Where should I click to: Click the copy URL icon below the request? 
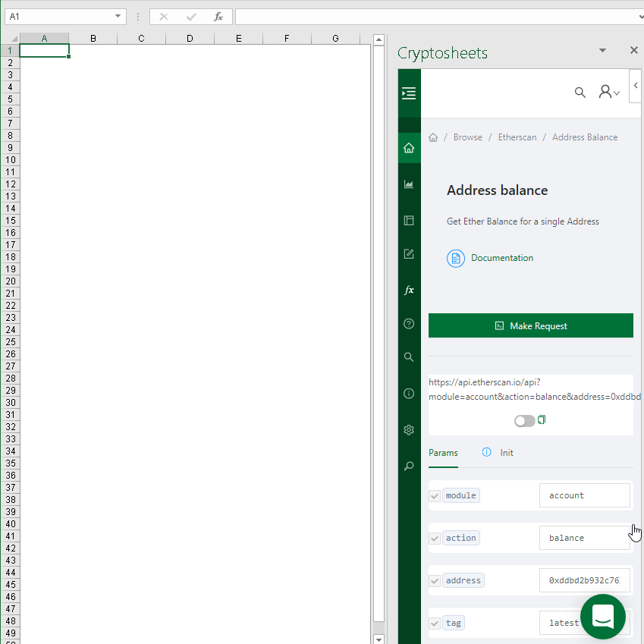541,418
